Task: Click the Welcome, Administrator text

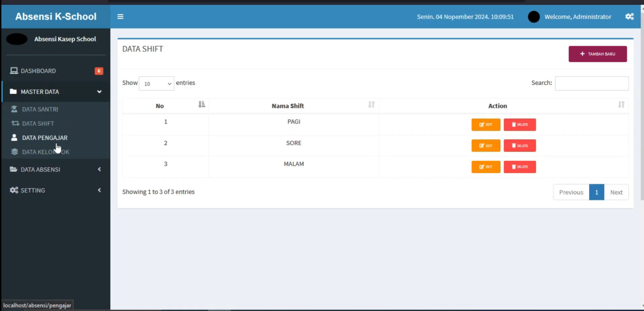Action: [x=578, y=17]
